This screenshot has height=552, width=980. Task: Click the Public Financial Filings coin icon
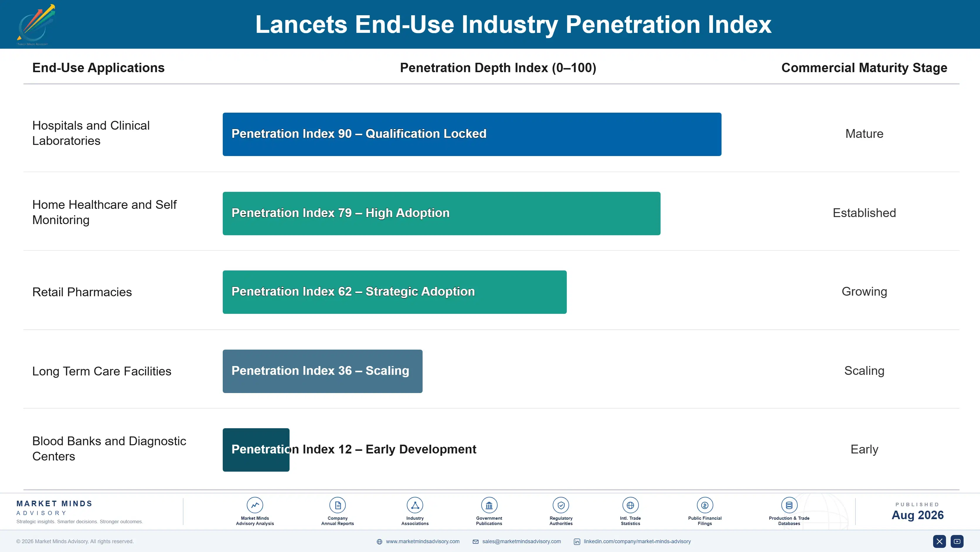coord(705,505)
